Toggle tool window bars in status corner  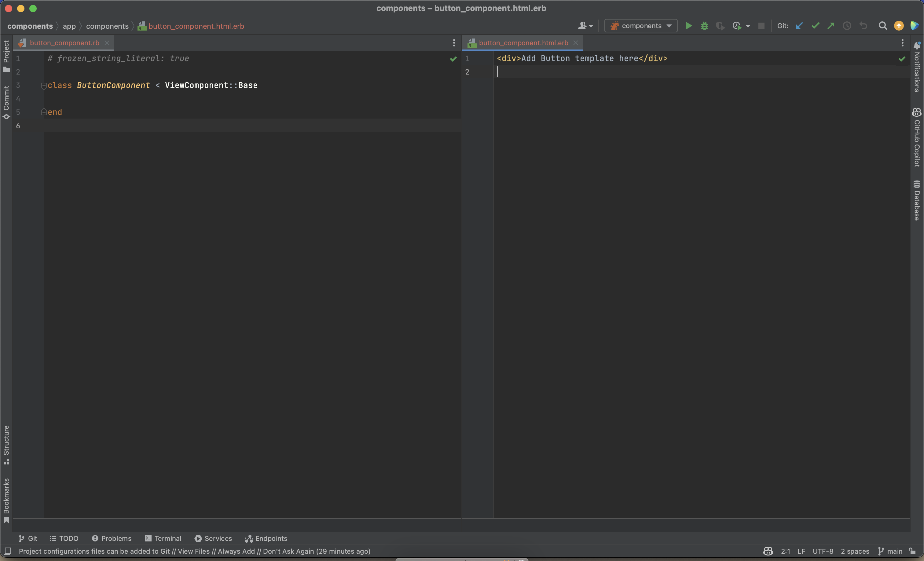pos(8,551)
